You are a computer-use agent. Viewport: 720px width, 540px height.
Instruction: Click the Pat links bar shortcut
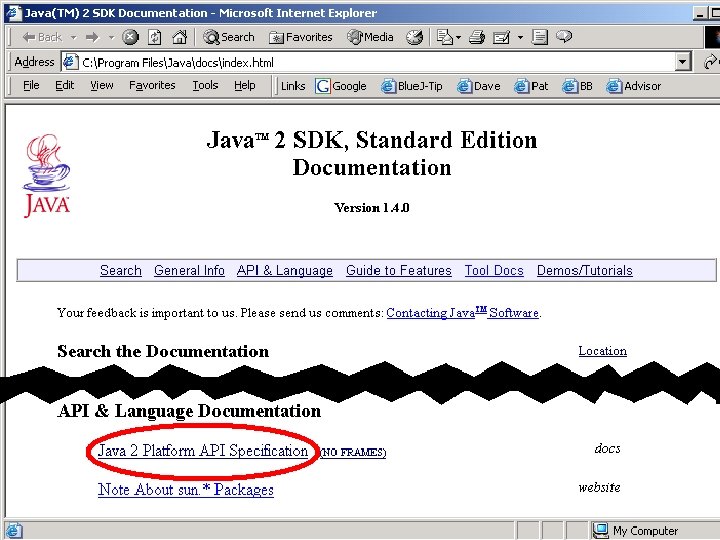pos(531,86)
